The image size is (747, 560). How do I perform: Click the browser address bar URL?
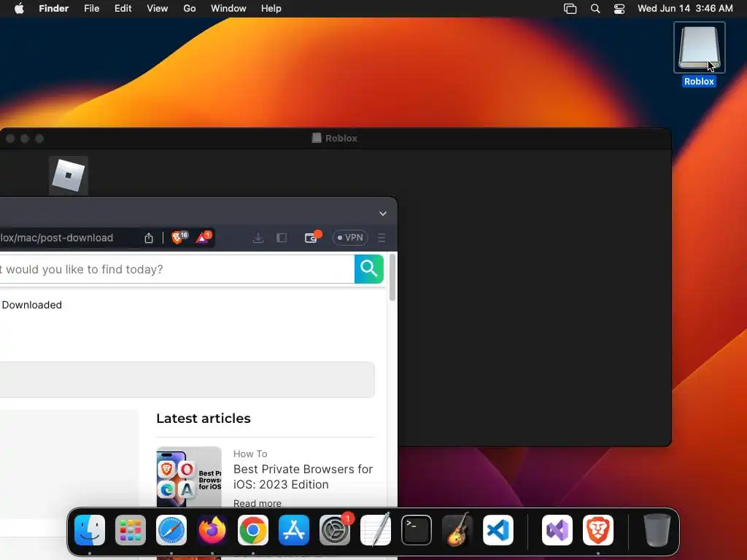(x=57, y=238)
